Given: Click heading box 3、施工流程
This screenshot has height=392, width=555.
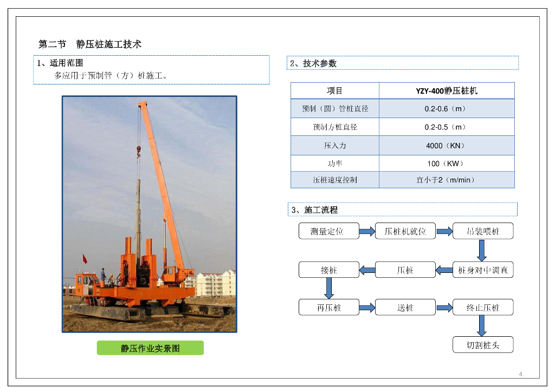Looking at the screenshot, I should click(x=403, y=209).
